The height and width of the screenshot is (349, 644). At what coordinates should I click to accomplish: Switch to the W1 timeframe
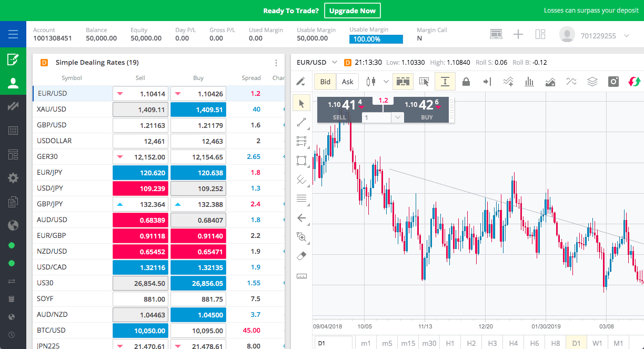pyautogui.click(x=597, y=343)
